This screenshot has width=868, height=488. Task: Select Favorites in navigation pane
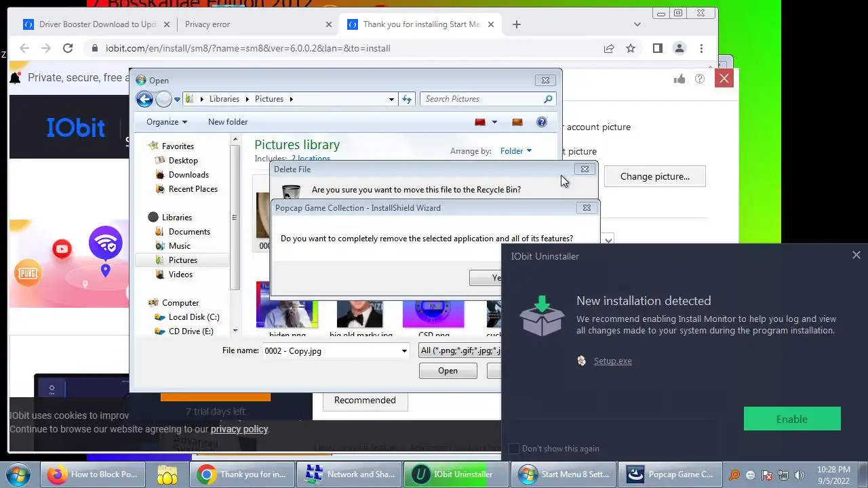178,146
